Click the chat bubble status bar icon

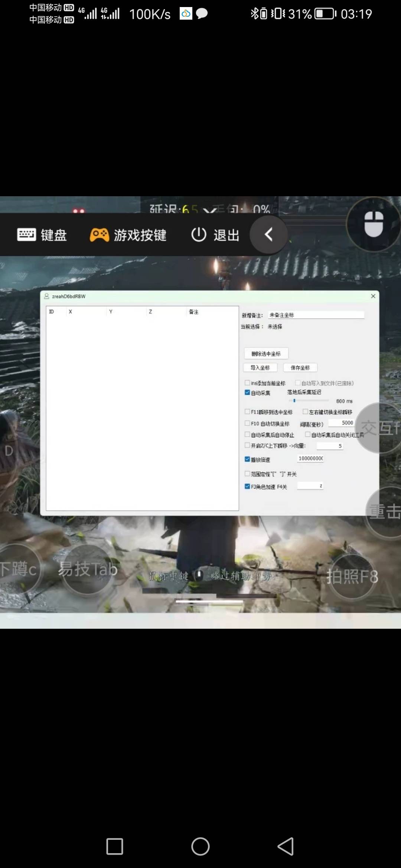[202, 14]
